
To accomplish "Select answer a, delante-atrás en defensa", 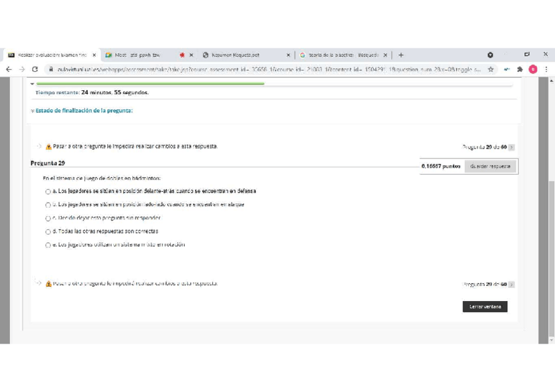I will click(48, 191).
